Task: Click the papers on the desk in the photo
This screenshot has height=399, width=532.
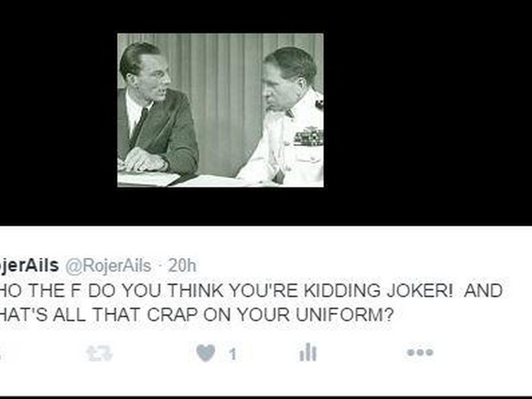Action: click(149, 179)
